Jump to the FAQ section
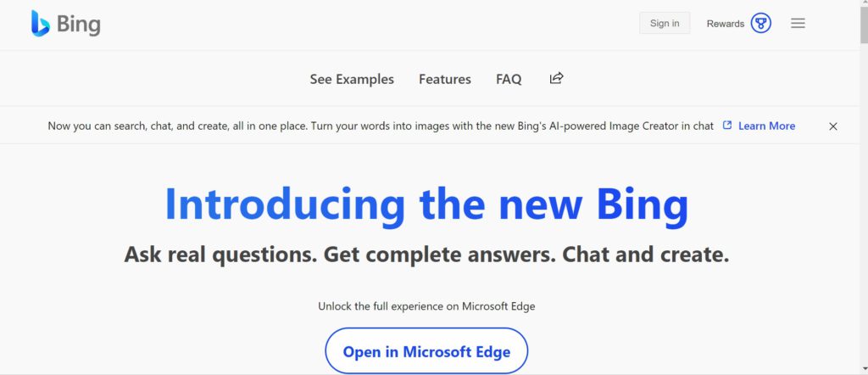 509,79
